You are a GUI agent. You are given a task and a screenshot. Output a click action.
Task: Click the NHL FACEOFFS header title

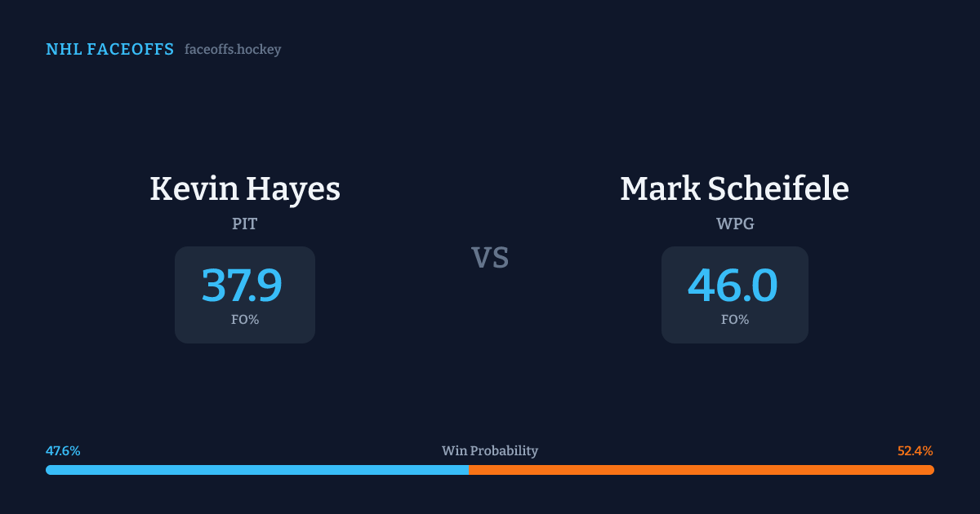point(109,50)
